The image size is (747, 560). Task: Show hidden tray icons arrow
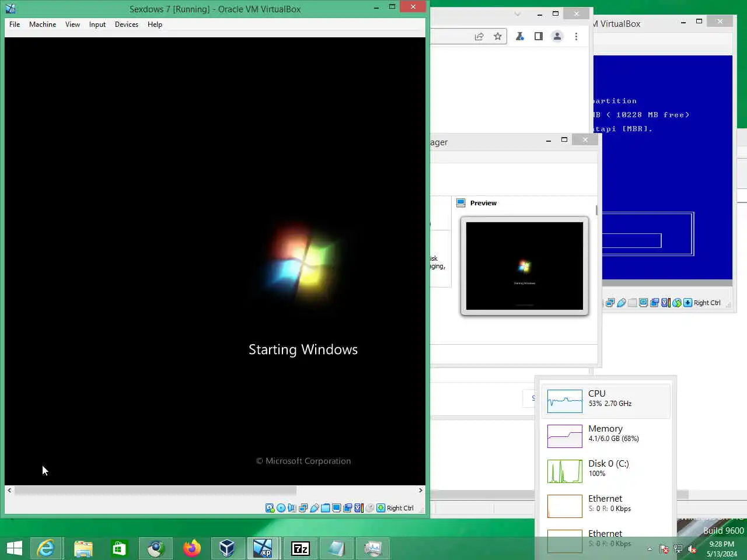tap(650, 549)
